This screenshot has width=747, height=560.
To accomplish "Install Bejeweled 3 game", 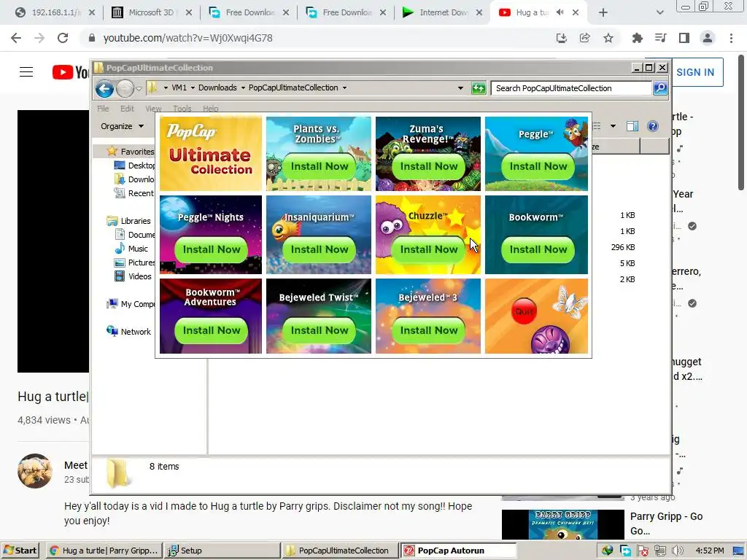I will tap(429, 330).
